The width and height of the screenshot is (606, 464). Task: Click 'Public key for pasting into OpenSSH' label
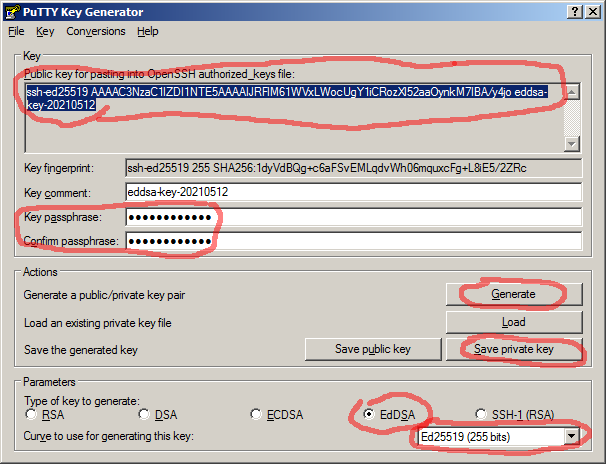tap(159, 74)
